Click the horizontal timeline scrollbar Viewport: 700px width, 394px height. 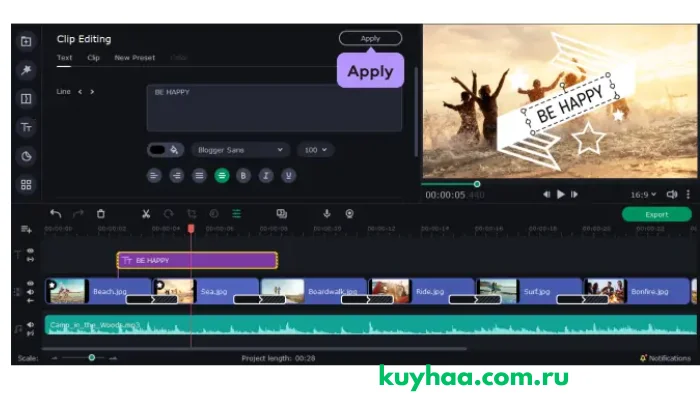tap(254, 349)
